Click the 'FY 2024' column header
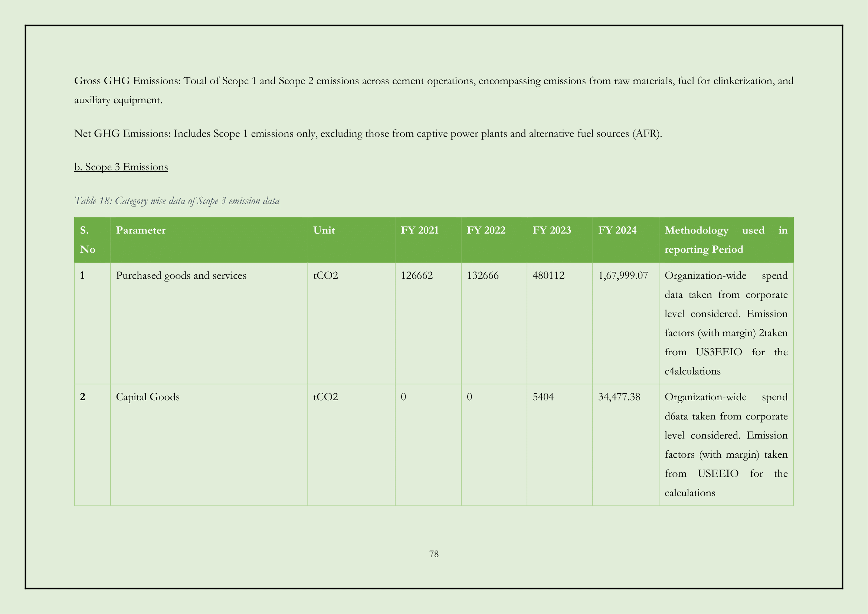868x614 pixels. [617, 230]
